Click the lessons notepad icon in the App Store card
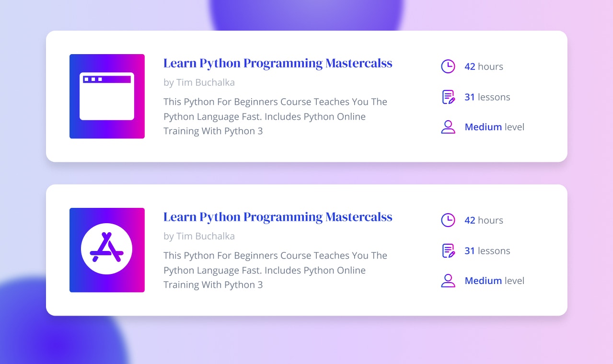Viewport: 613px width, 364px height. (448, 250)
